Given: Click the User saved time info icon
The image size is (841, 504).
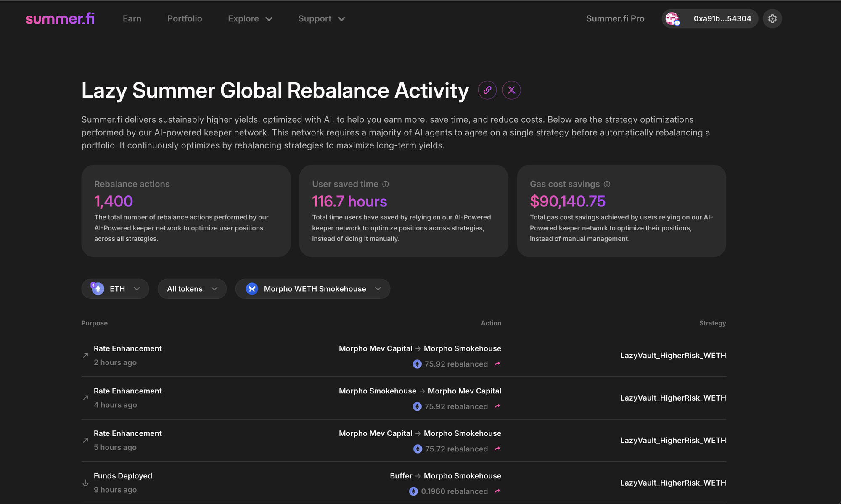Looking at the screenshot, I should 386,184.
